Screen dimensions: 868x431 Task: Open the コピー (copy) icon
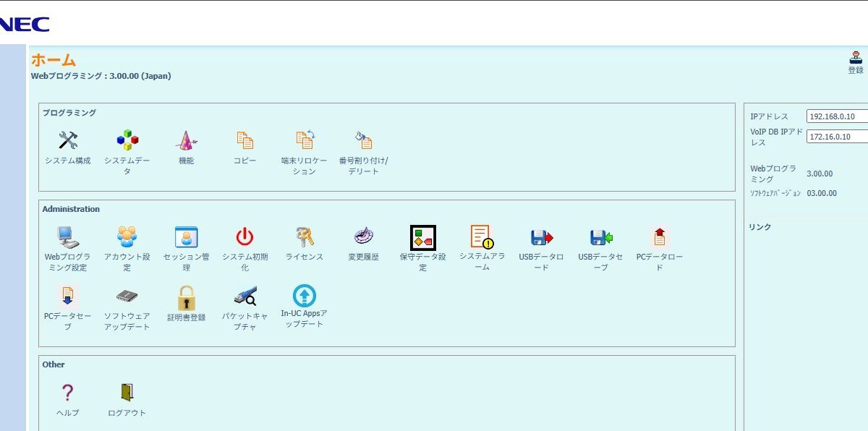point(244,140)
